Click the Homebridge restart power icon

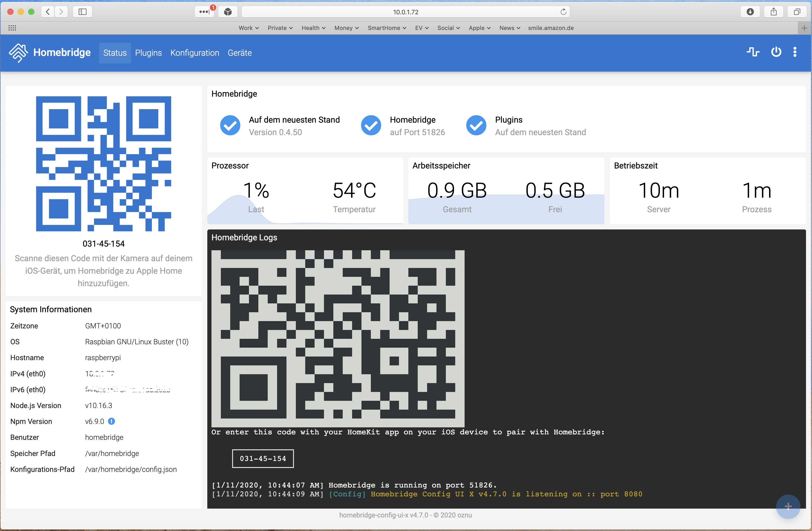click(x=776, y=52)
